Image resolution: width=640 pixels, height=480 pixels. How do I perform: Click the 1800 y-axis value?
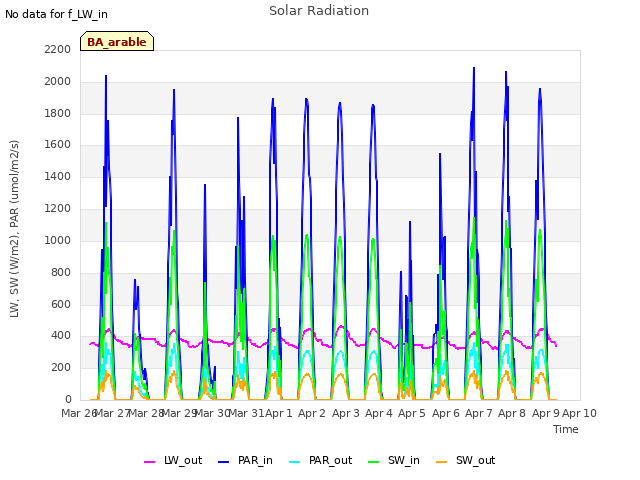pos(58,113)
